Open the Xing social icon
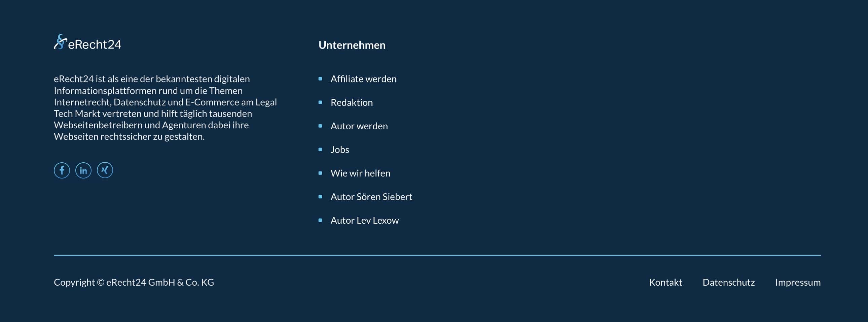 [x=105, y=170]
